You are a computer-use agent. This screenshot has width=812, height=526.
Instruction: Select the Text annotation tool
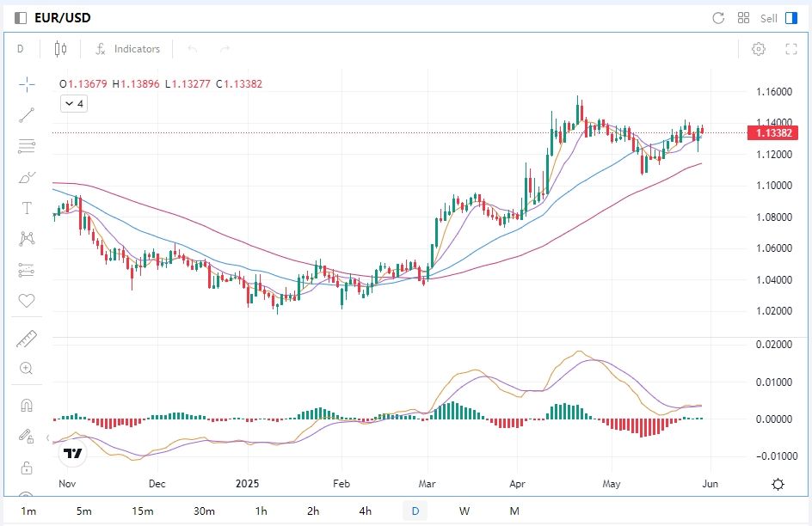[27, 208]
